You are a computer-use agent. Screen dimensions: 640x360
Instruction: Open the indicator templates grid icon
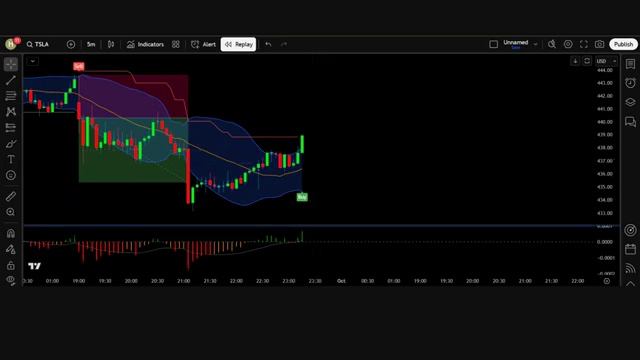[176, 44]
